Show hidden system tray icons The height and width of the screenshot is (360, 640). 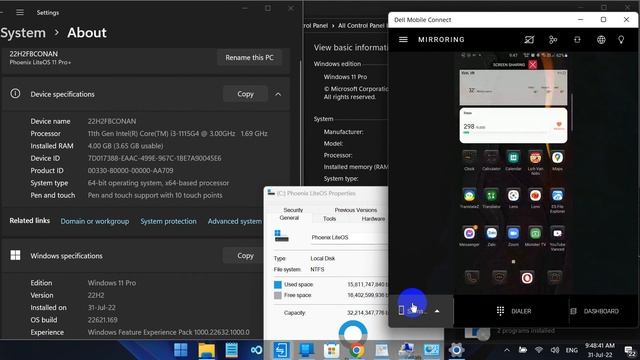507,350
